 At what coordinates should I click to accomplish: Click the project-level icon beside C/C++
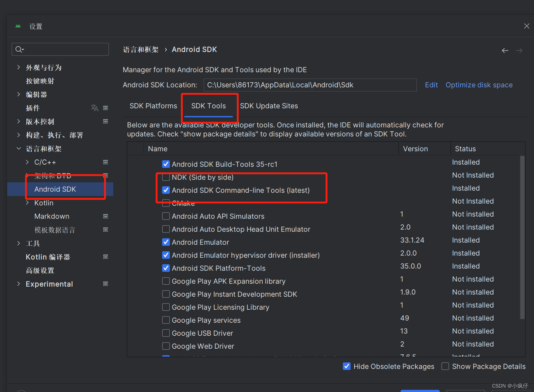coord(106,162)
